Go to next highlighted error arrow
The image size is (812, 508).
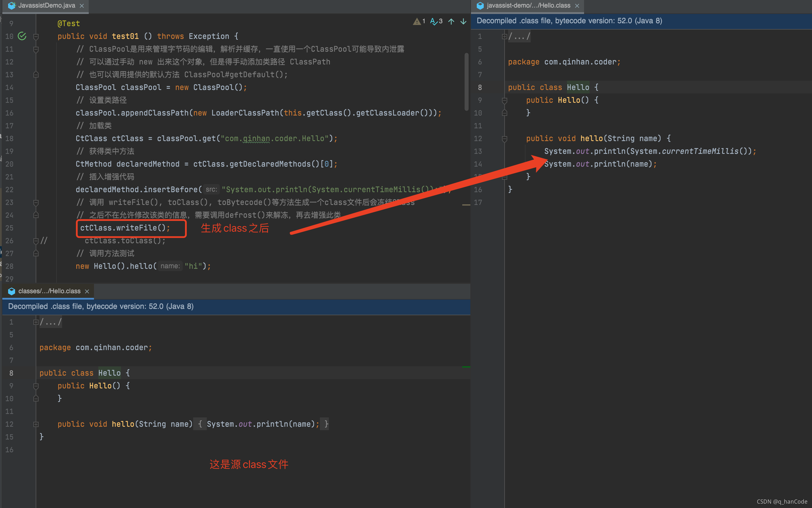point(463,21)
